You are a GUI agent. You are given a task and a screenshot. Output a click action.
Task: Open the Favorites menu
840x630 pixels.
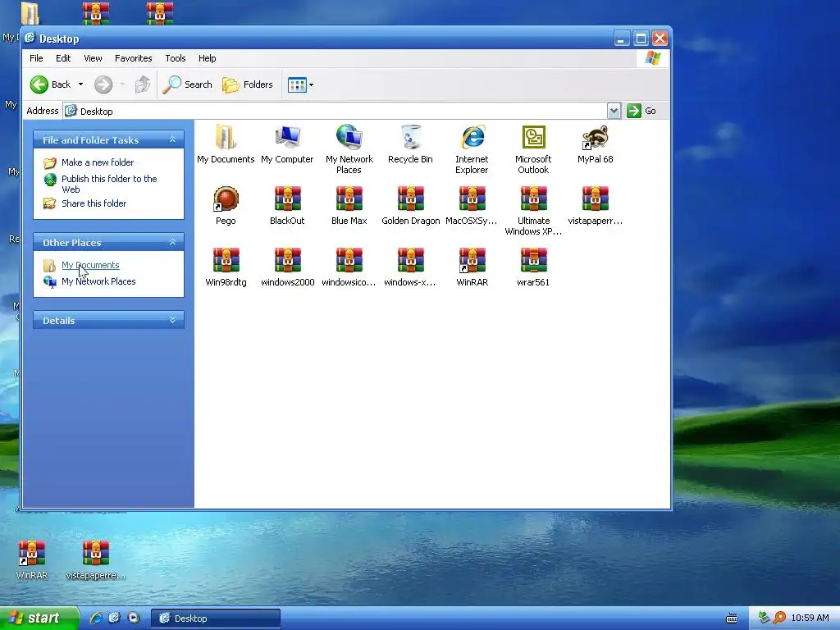click(x=134, y=58)
